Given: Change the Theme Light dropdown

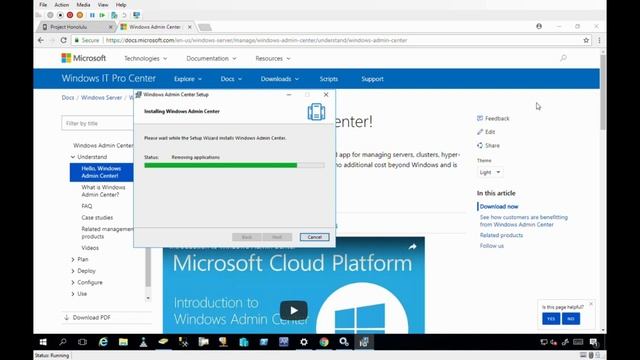Looking at the screenshot, I should (489, 172).
